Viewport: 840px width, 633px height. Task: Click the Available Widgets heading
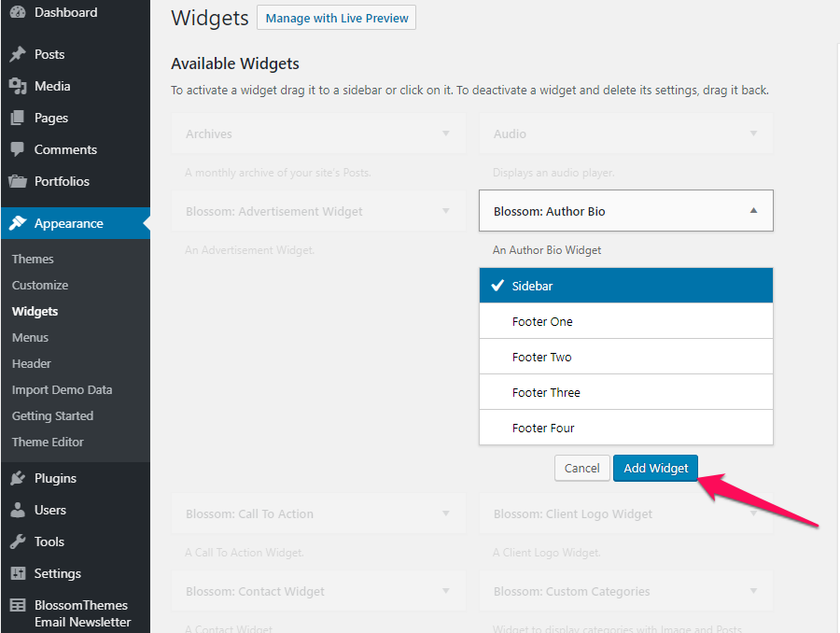coord(235,63)
